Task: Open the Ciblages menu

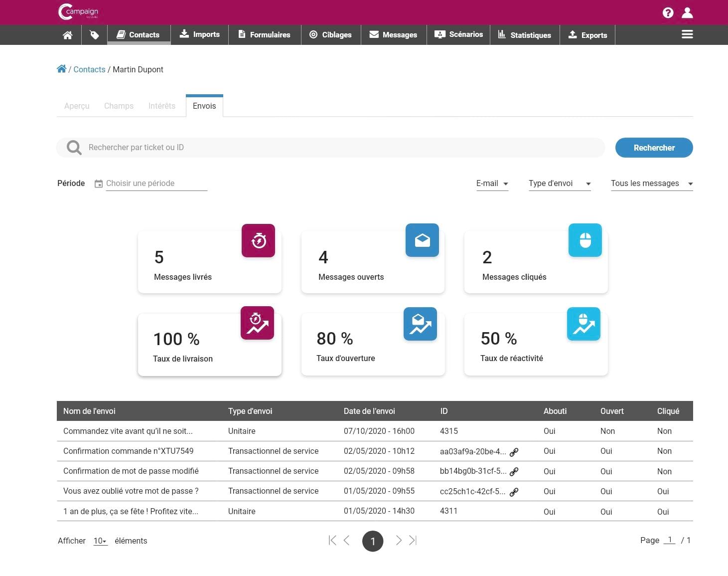Action: coord(331,35)
